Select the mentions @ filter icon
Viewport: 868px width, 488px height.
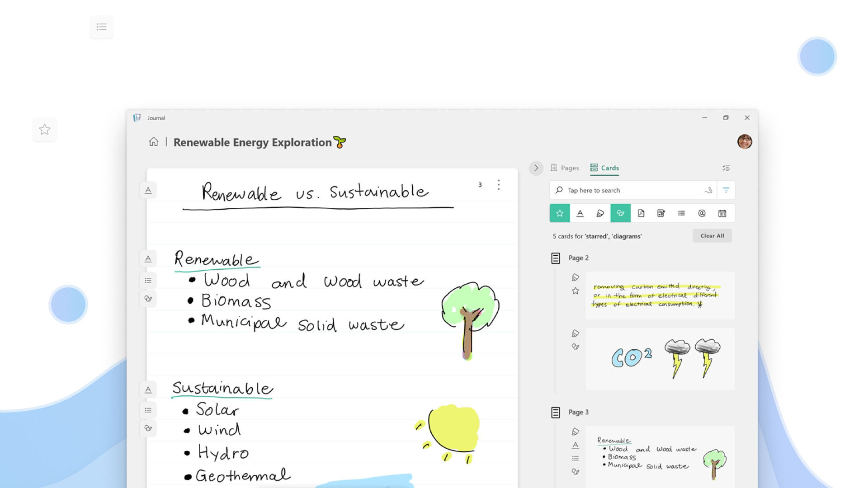(702, 213)
